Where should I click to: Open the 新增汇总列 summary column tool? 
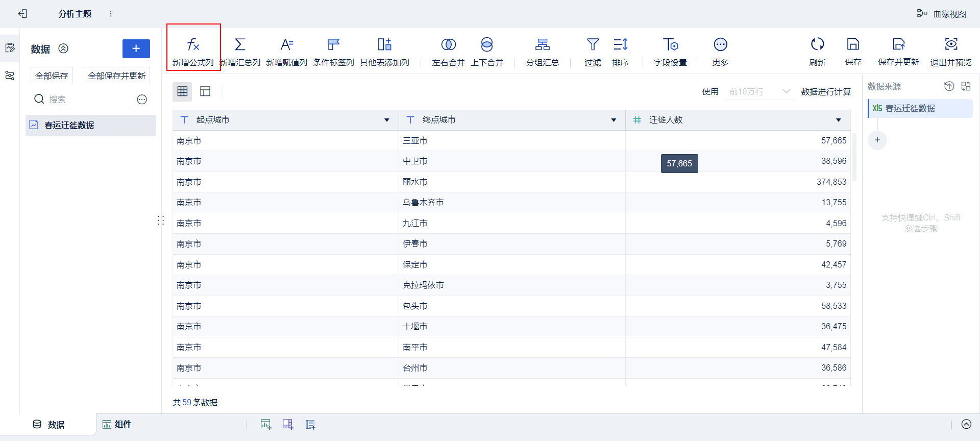(240, 52)
